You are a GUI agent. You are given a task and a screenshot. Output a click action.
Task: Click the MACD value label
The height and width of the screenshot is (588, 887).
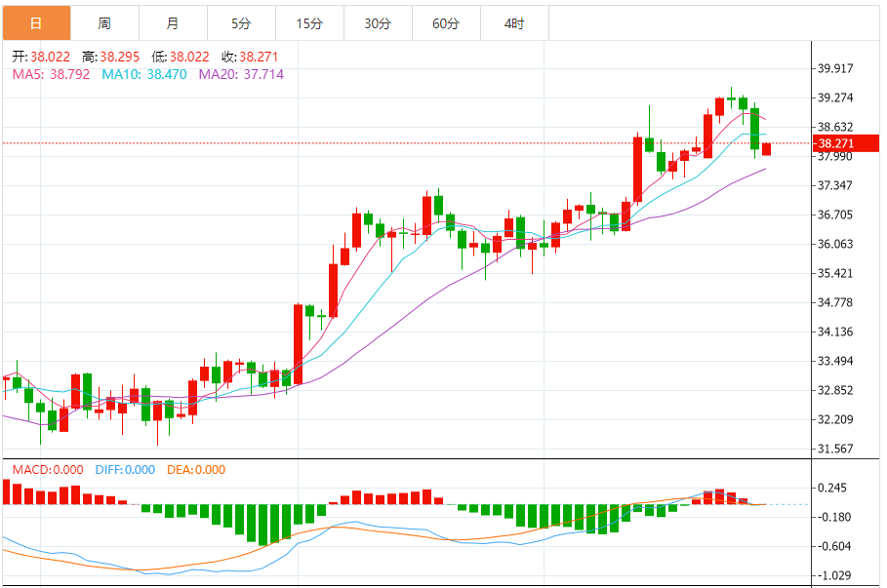(x=48, y=469)
